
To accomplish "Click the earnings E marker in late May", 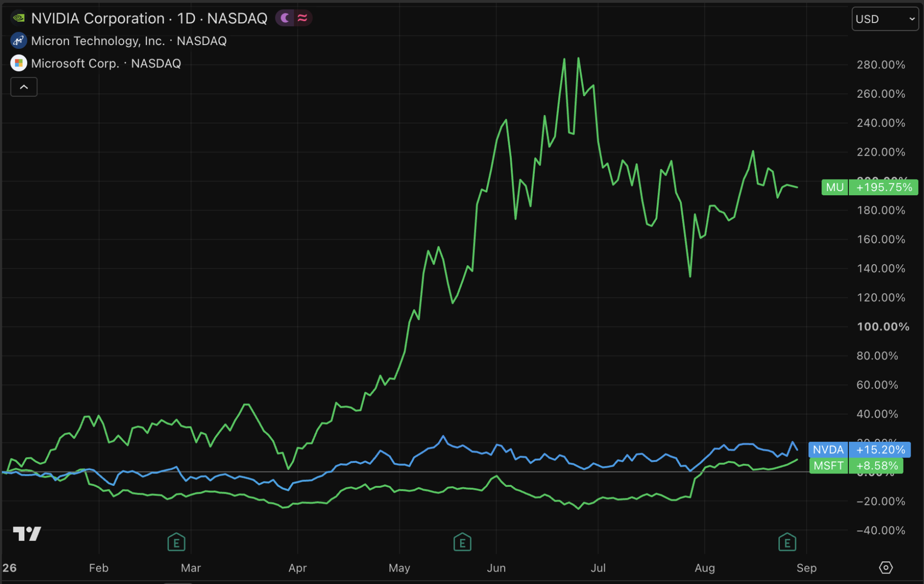I will click(x=462, y=542).
